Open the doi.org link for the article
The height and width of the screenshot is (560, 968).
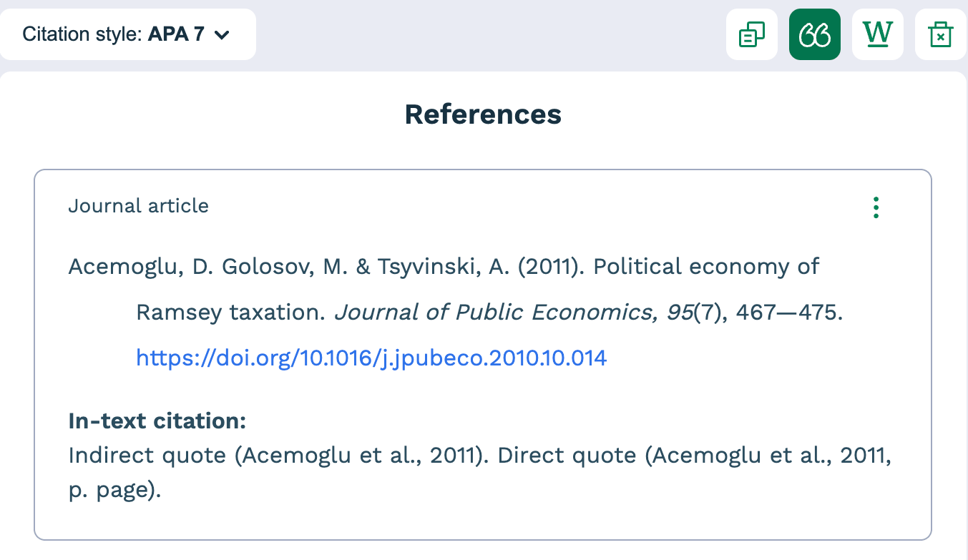tap(371, 358)
